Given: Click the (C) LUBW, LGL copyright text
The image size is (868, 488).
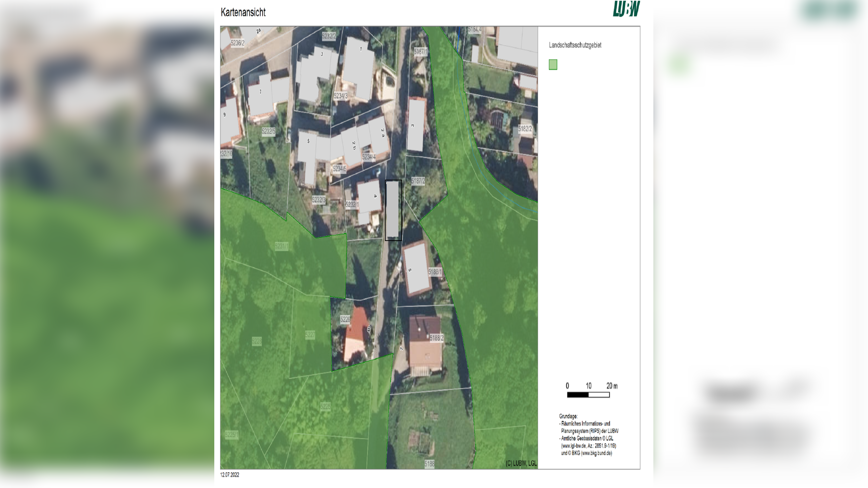Looking at the screenshot, I should (521, 463).
